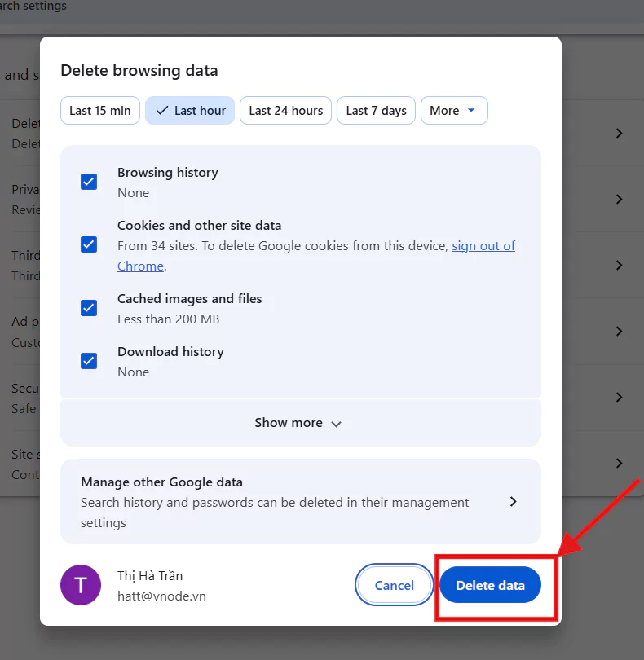The image size is (644, 660).
Task: Toggle Cookies and other site data checkbox
Action: [x=89, y=244]
